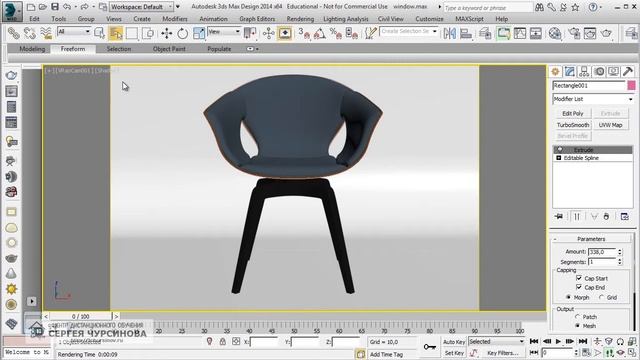Activate the Select and Scale tool
Screen dimensions: 640x360
[199, 33]
